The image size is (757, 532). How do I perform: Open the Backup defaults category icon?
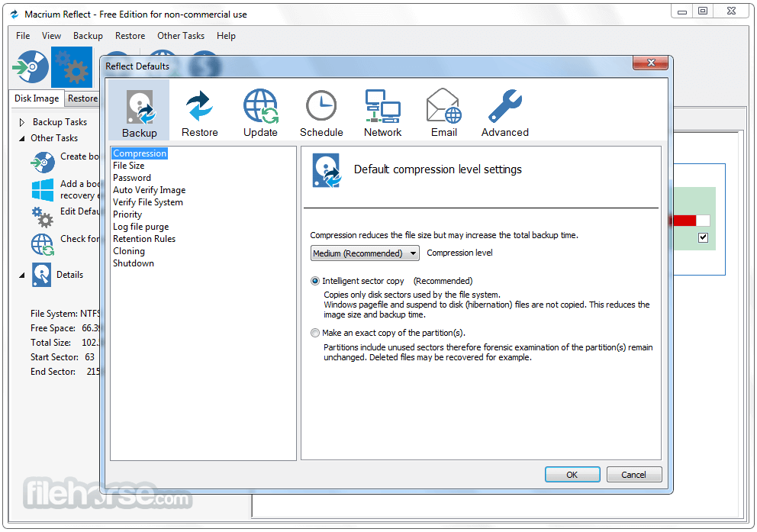[x=139, y=110]
